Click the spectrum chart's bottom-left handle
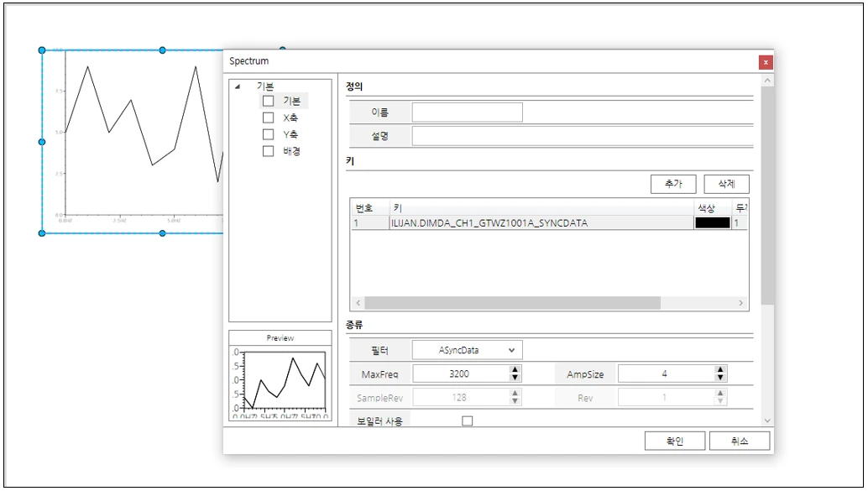This screenshot has height=491, width=868. tap(42, 233)
